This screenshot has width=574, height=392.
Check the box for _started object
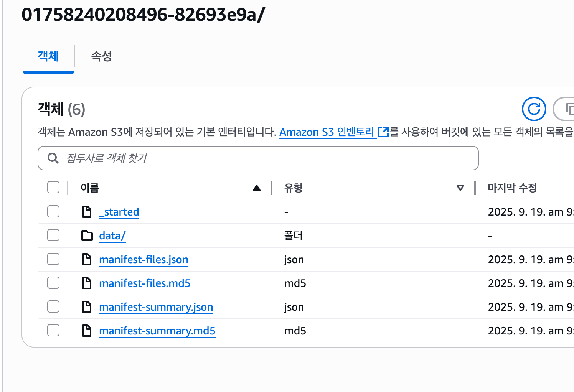click(x=53, y=211)
